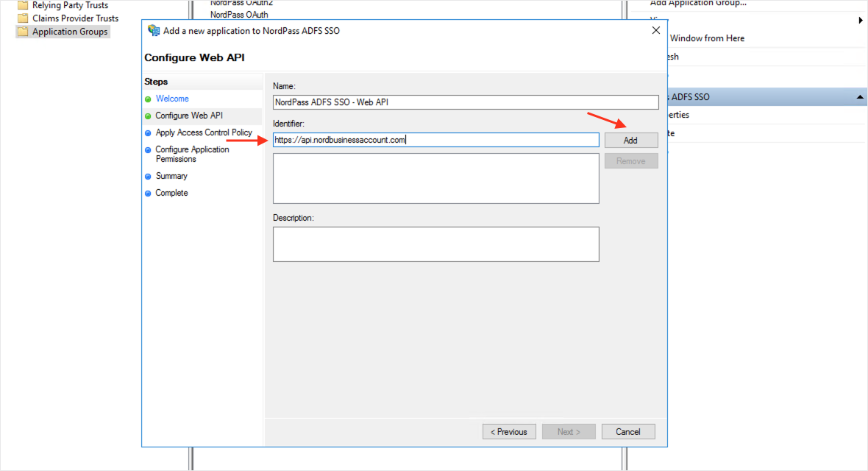Click the greyed Next button
This screenshot has height=471, width=868.
click(569, 432)
